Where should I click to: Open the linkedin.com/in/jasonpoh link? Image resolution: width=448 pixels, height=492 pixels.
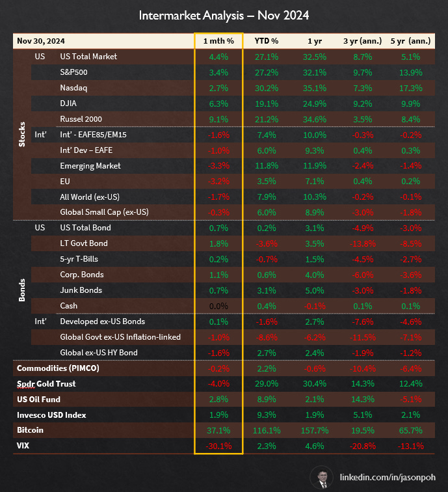point(388,477)
